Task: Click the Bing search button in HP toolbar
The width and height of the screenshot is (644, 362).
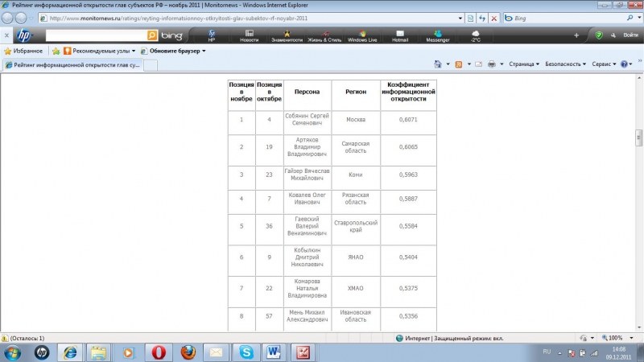Action: point(152,35)
